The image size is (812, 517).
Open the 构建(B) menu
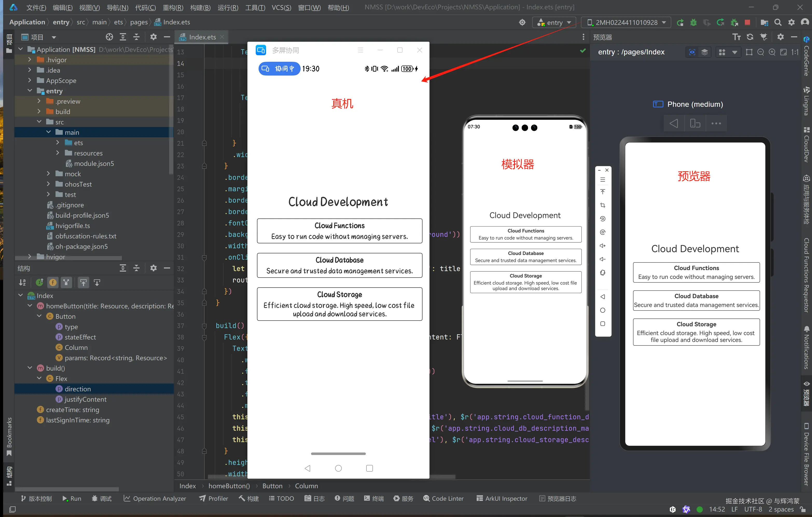200,8
